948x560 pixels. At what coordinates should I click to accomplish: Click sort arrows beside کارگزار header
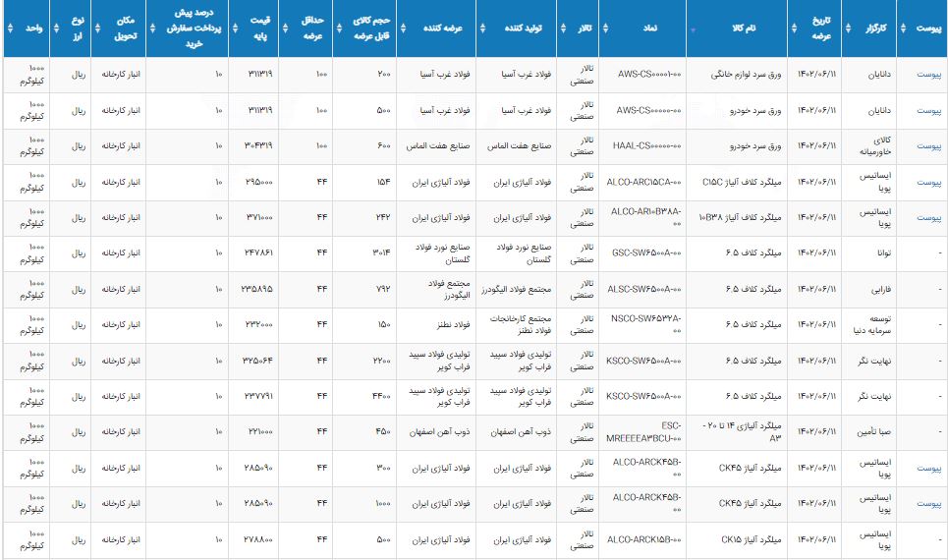(x=848, y=28)
